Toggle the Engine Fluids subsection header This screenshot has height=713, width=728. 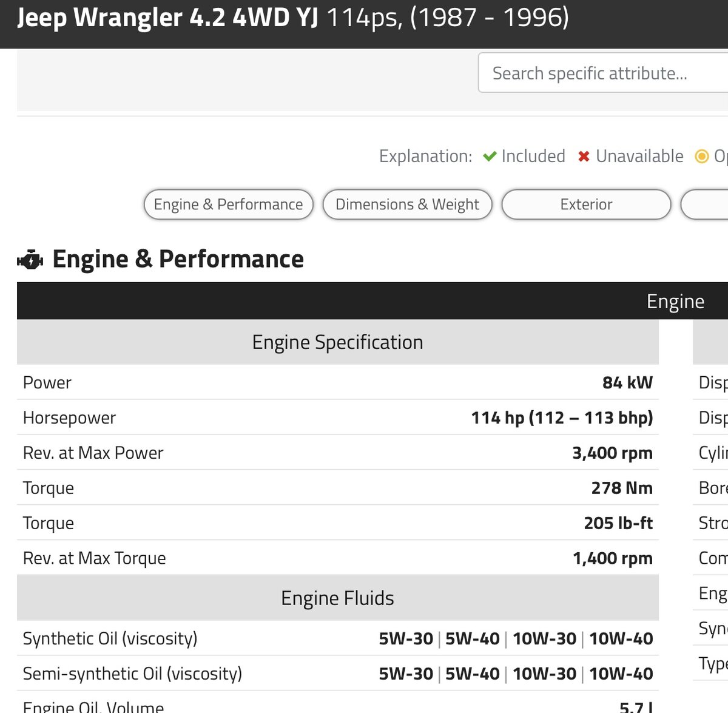(x=337, y=598)
